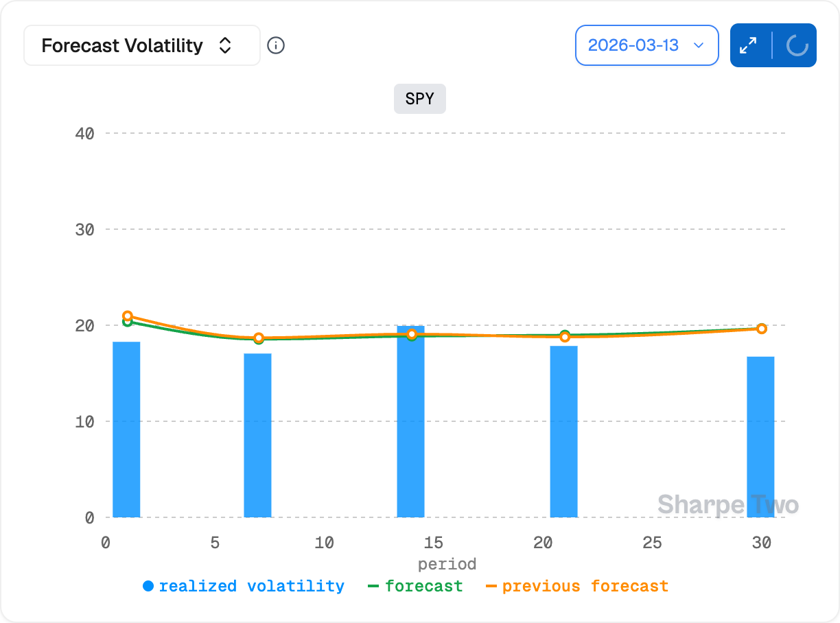
Task: Click the info icon beside Forecast Volatility
Action: (276, 46)
